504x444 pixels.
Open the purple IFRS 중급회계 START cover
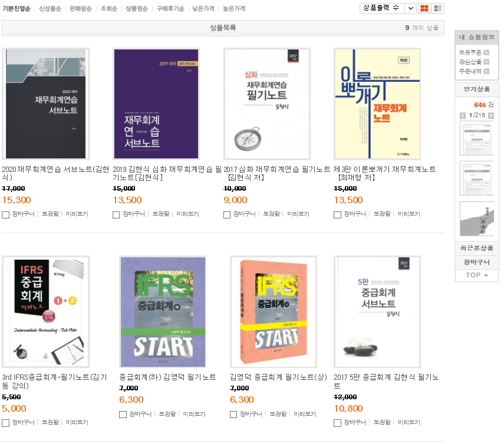tap(163, 312)
